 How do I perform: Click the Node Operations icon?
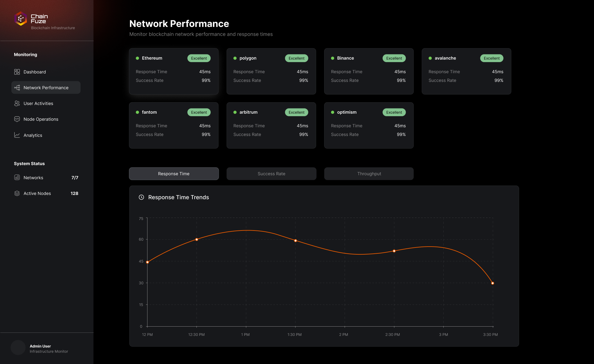[17, 119]
